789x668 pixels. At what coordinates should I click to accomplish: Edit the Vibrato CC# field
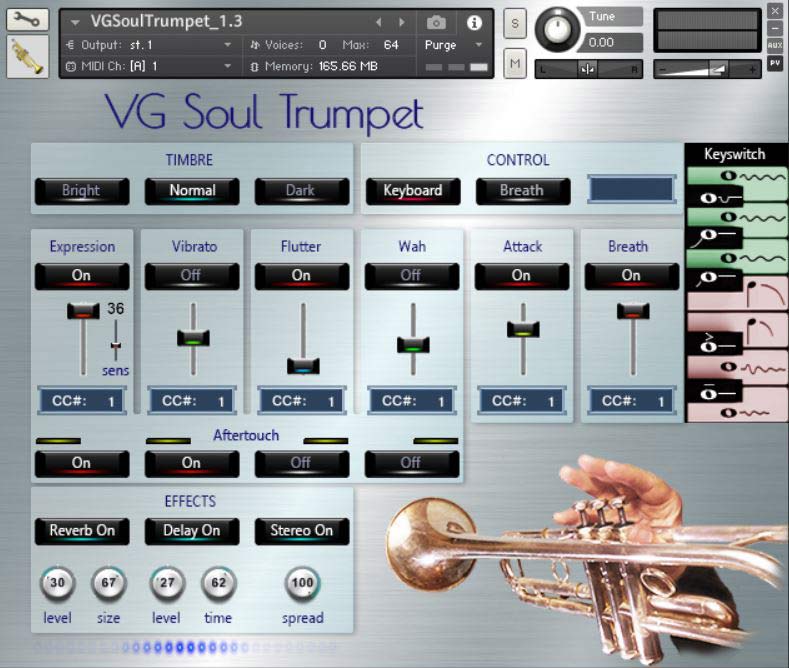pyautogui.click(x=192, y=401)
